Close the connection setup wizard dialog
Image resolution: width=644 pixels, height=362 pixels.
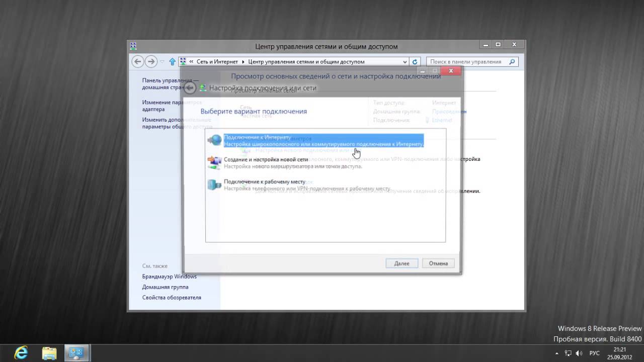click(x=451, y=71)
